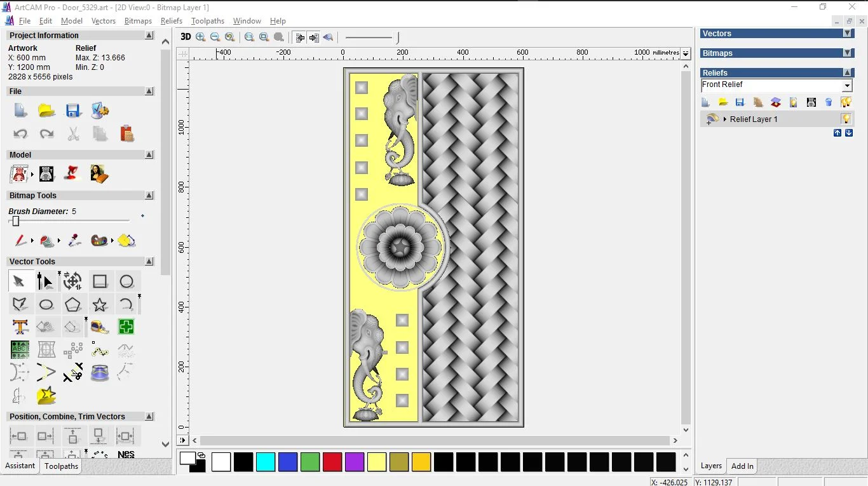Click the Save floppy icon in File section
The width and height of the screenshot is (868, 486).
pos(73,111)
